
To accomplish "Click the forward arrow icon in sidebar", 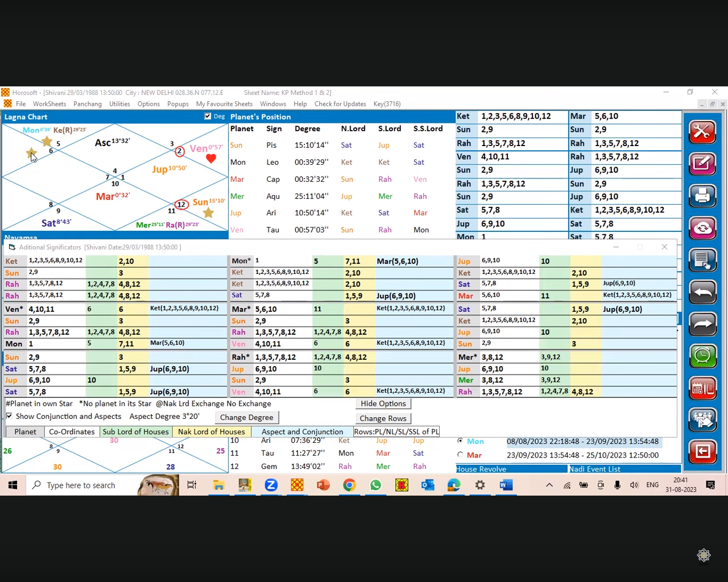I will [702, 324].
